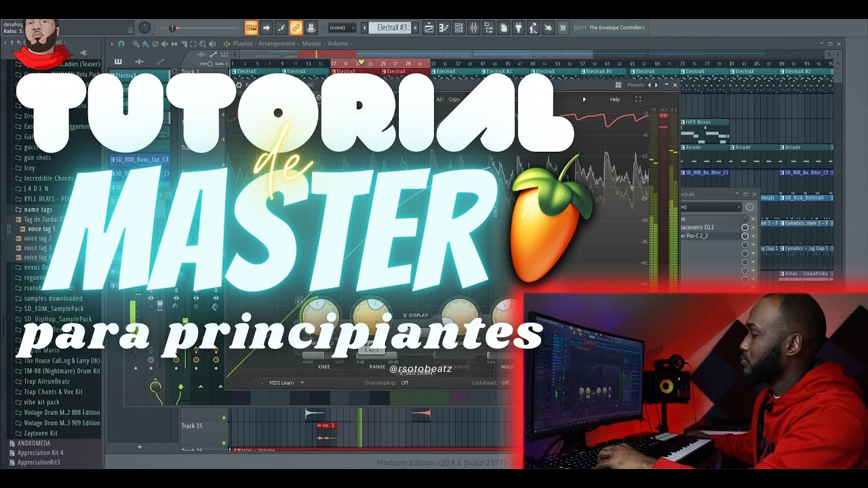
Task: Toggle the orange multilink chain icon
Action: 296,28
